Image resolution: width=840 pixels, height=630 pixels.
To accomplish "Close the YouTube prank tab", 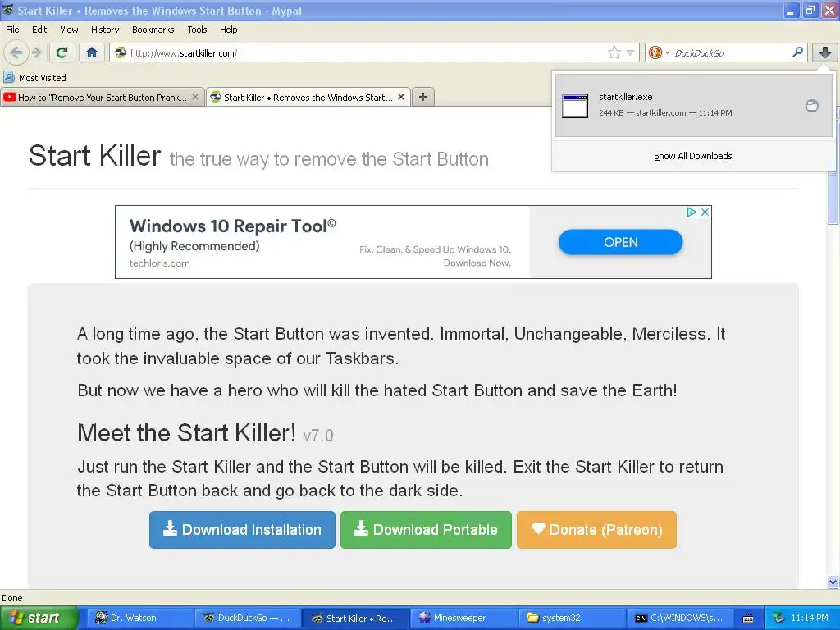I will [x=195, y=97].
